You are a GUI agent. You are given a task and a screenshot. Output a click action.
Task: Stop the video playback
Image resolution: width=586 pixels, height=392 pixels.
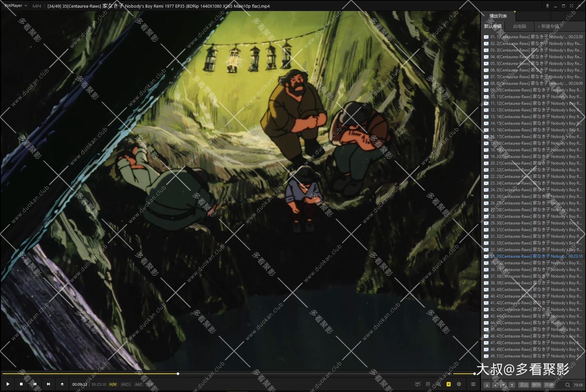tap(21, 384)
